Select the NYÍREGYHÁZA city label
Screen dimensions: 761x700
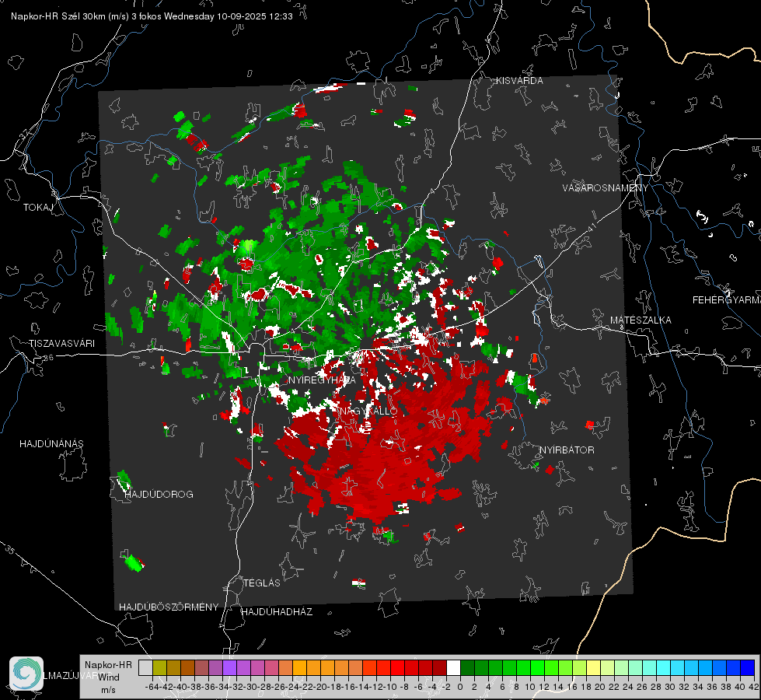322,380
